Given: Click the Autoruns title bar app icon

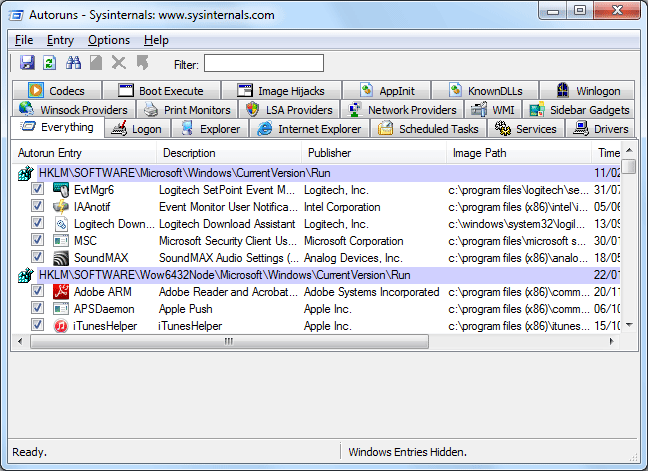Looking at the screenshot, I should pyautogui.click(x=16, y=15).
